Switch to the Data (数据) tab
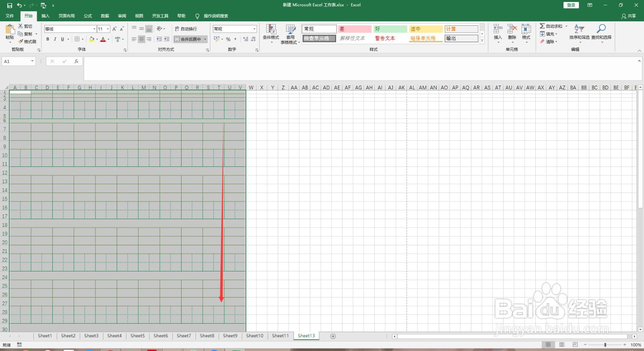This screenshot has width=644, height=351. [x=105, y=16]
